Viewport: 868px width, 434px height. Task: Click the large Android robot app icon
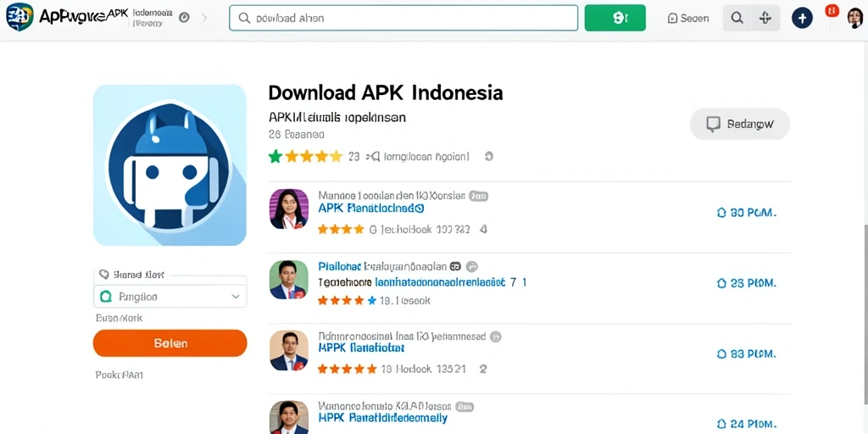[x=170, y=165]
